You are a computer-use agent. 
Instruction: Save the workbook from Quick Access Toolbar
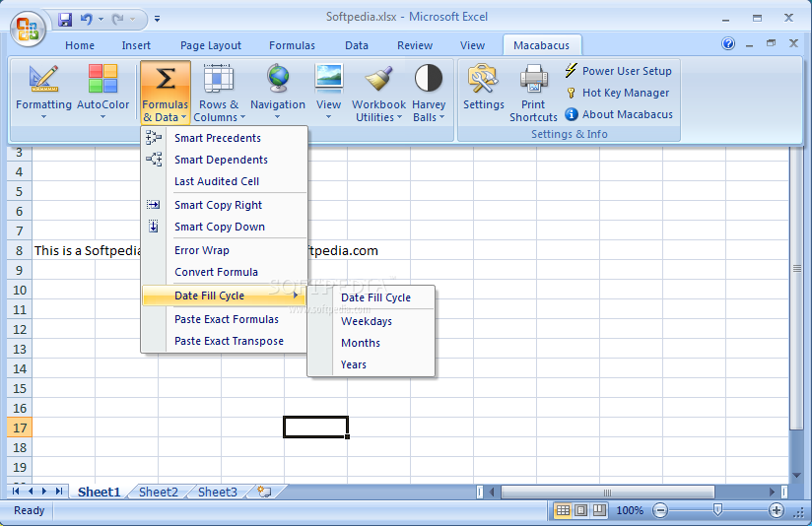pos(65,19)
